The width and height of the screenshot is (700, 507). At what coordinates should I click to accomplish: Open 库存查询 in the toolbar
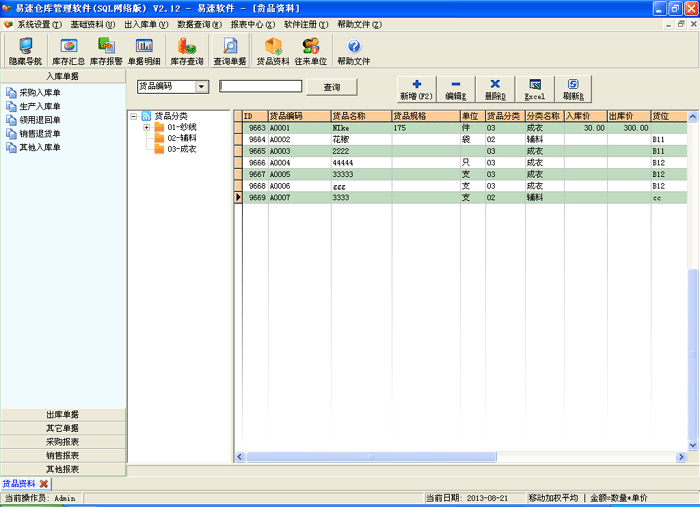pos(187,51)
